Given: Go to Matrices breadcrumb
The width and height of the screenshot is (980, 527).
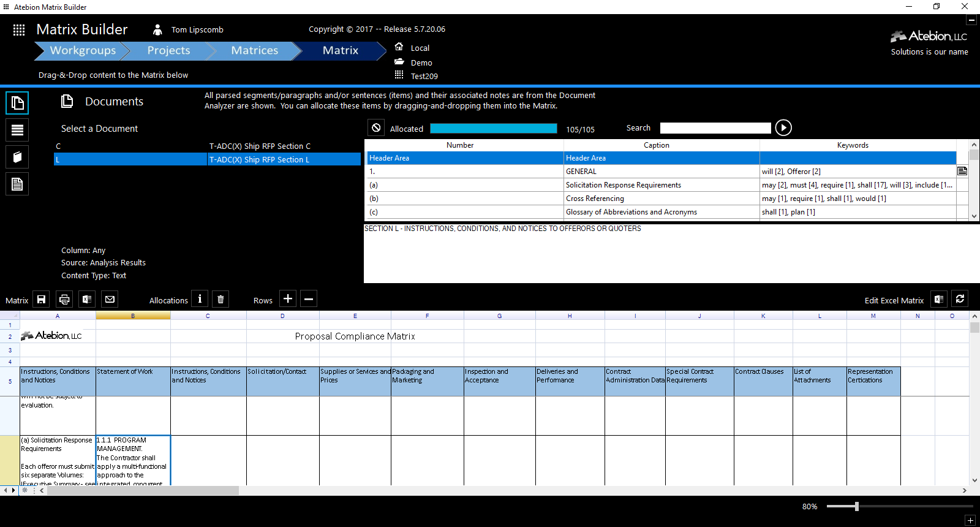Looking at the screenshot, I should click(x=254, y=50).
